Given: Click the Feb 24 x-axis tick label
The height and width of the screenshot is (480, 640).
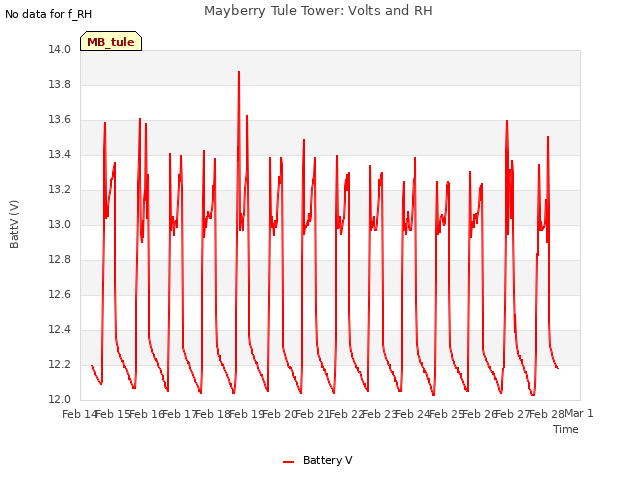Looking at the screenshot, I should pos(413,414).
